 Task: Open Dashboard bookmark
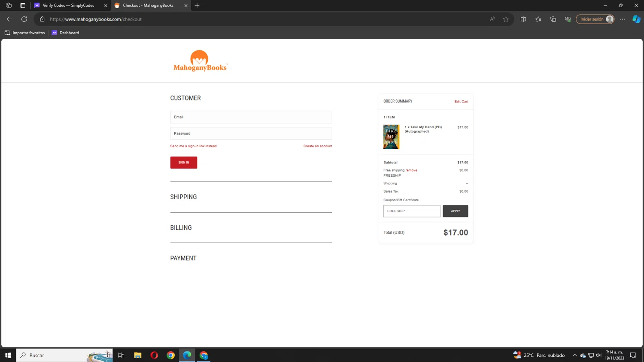pyautogui.click(x=65, y=33)
